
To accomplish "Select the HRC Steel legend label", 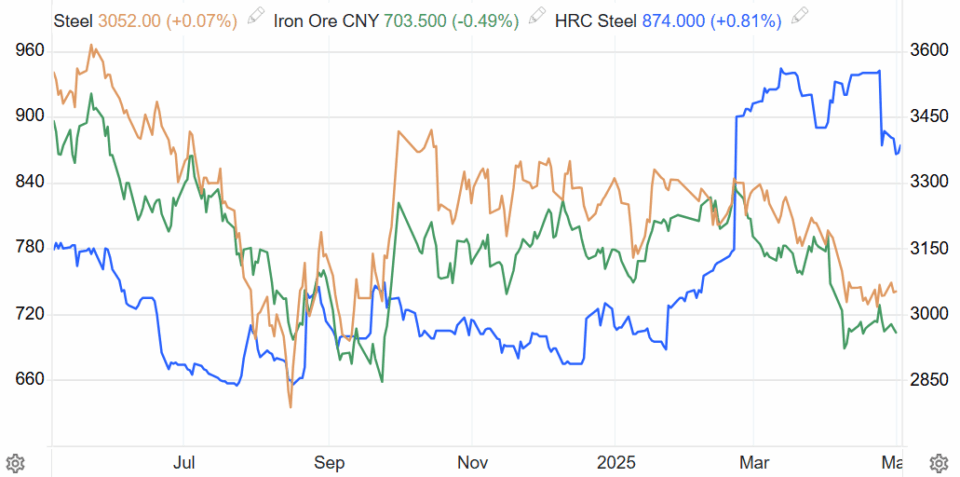I will tap(596, 21).
